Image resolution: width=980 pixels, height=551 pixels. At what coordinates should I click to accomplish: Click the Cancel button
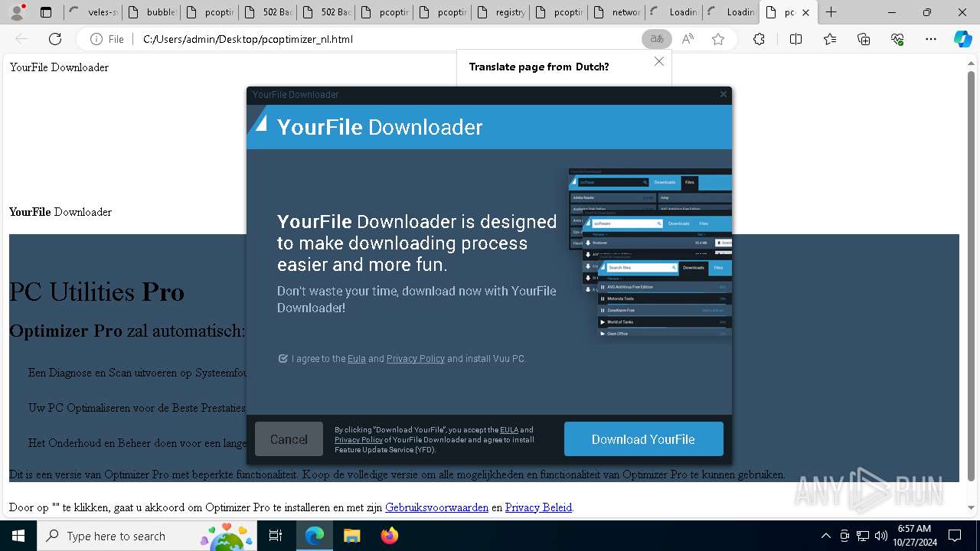pos(289,439)
